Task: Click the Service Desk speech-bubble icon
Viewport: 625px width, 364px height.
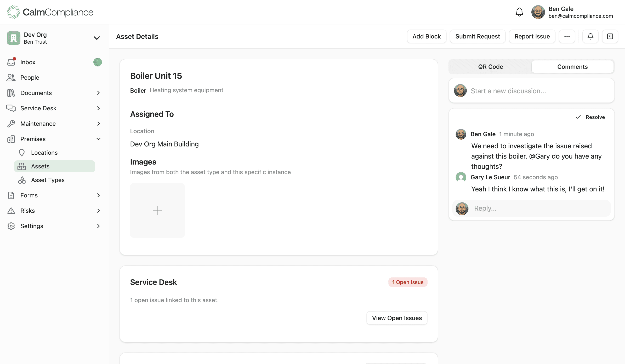Action: point(11,108)
